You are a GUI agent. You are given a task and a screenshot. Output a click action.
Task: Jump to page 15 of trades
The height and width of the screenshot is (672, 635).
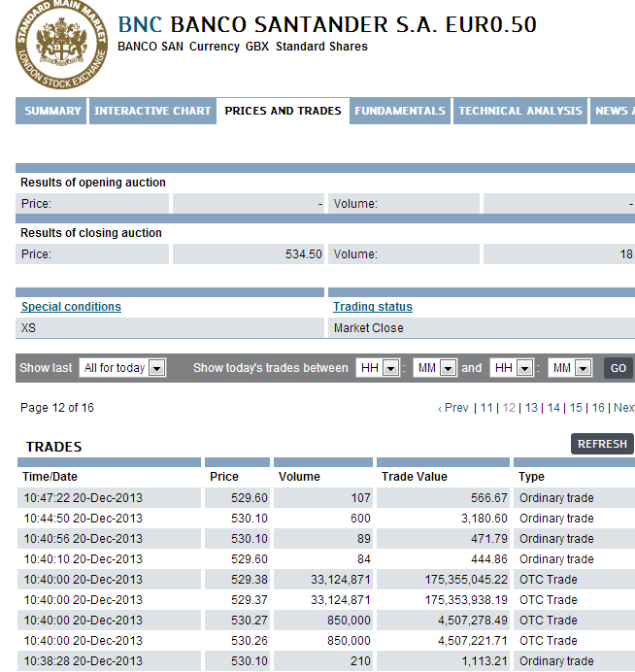tap(576, 408)
